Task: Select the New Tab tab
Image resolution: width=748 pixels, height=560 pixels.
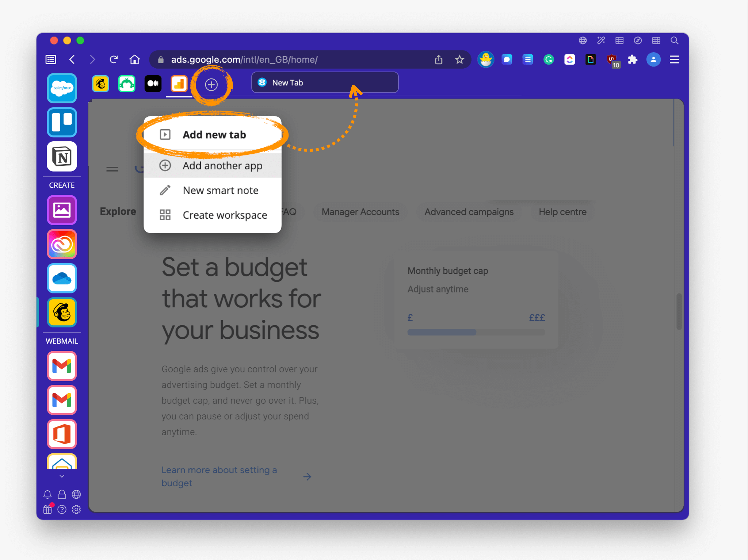Action: 325,83
